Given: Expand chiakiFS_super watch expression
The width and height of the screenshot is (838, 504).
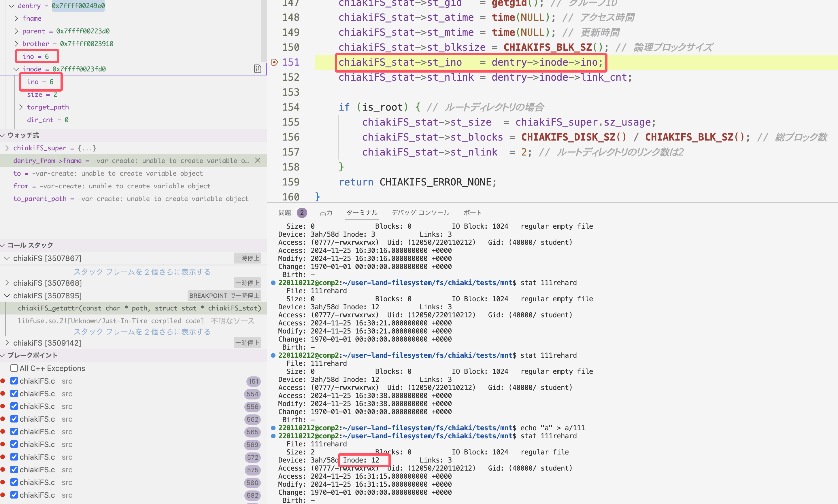Looking at the screenshot, I should (x=7, y=148).
